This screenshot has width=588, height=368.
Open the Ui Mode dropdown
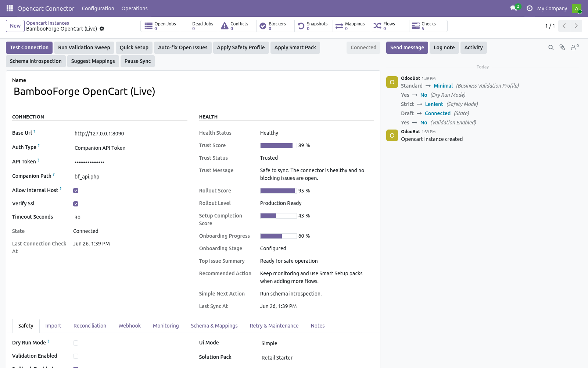[x=317, y=343]
